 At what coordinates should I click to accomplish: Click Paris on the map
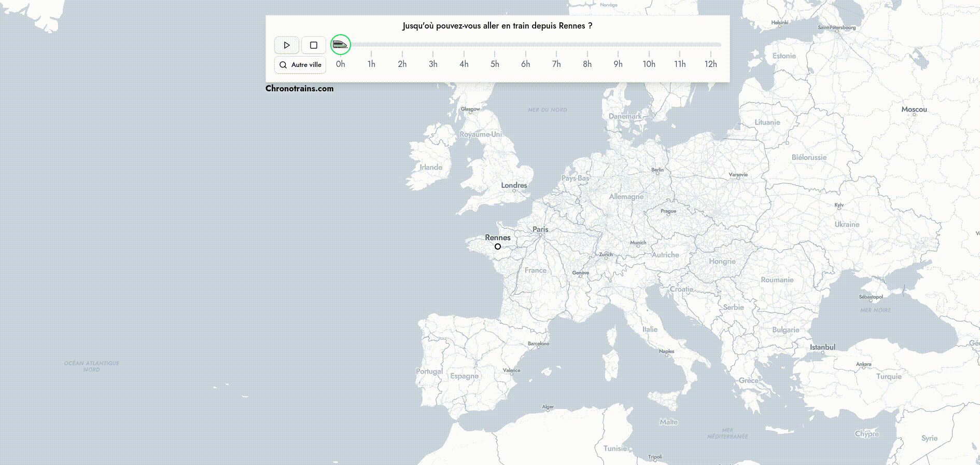click(540, 229)
